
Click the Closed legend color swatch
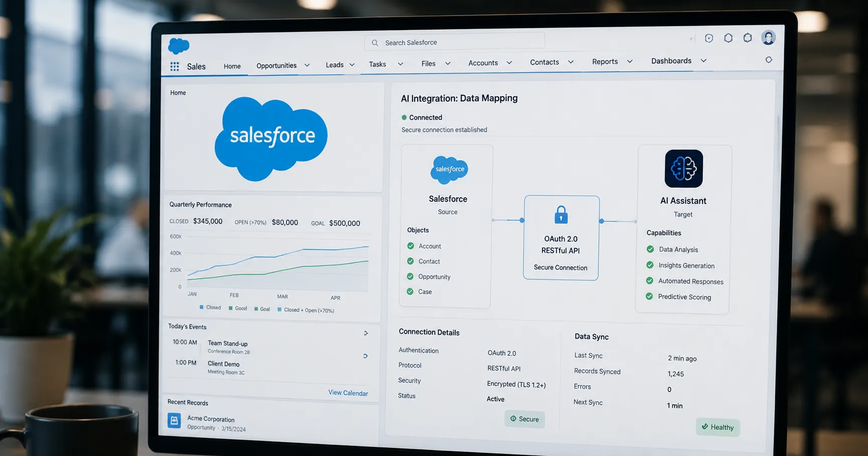(x=202, y=307)
